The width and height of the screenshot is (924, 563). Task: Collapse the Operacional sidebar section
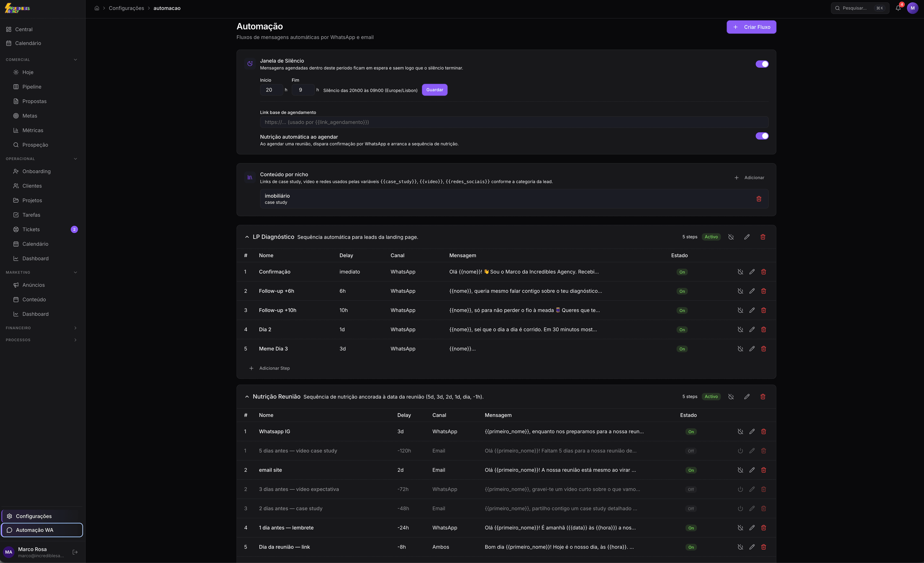pyautogui.click(x=75, y=159)
